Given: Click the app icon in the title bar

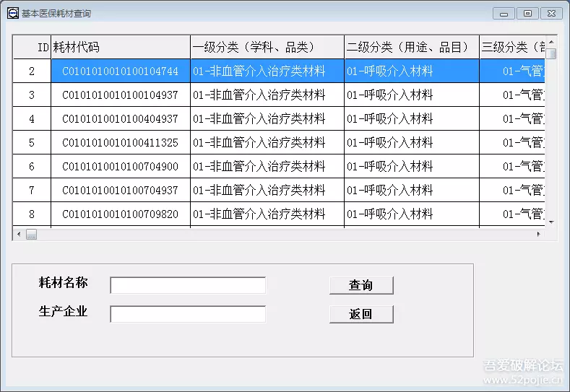Looking at the screenshot, I should point(12,13).
